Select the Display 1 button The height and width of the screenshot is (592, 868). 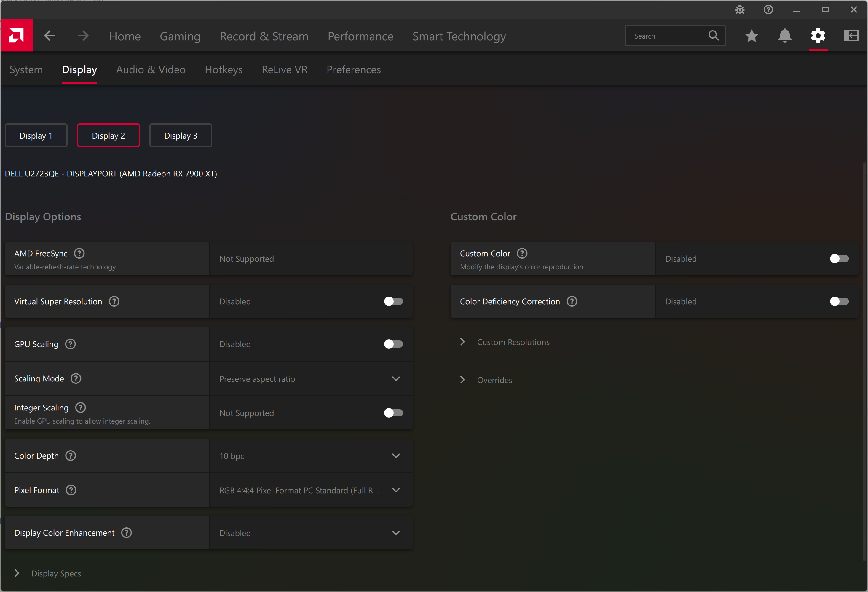click(x=36, y=135)
